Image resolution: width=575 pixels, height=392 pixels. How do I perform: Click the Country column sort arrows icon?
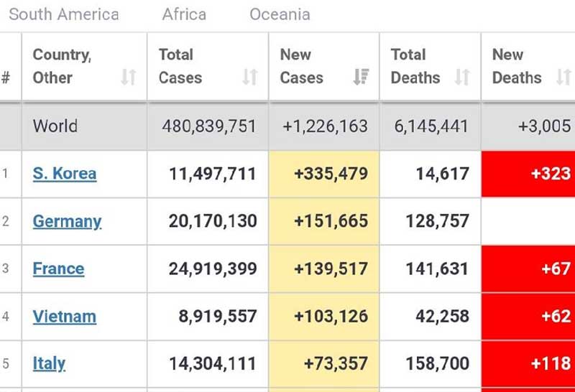click(129, 78)
